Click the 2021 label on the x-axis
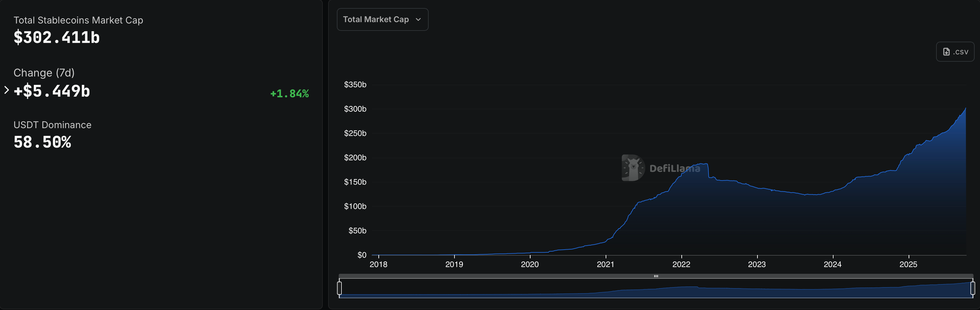This screenshot has height=310, width=980. point(605,264)
